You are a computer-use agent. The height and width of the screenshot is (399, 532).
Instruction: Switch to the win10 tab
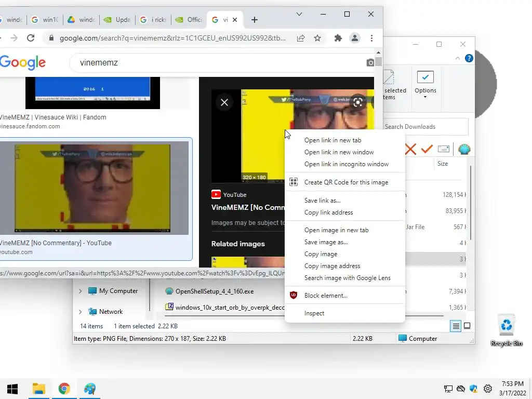[x=46, y=20]
